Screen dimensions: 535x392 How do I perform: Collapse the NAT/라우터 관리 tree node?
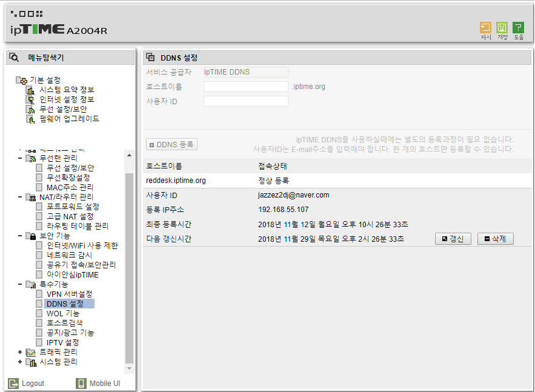20,197
